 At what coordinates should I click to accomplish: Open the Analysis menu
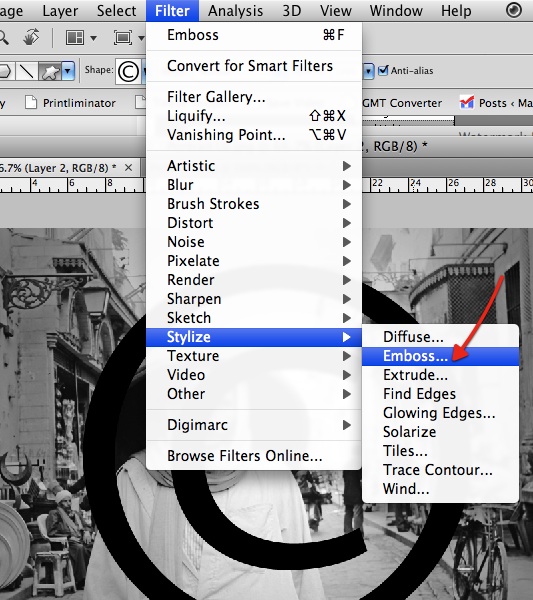(235, 11)
